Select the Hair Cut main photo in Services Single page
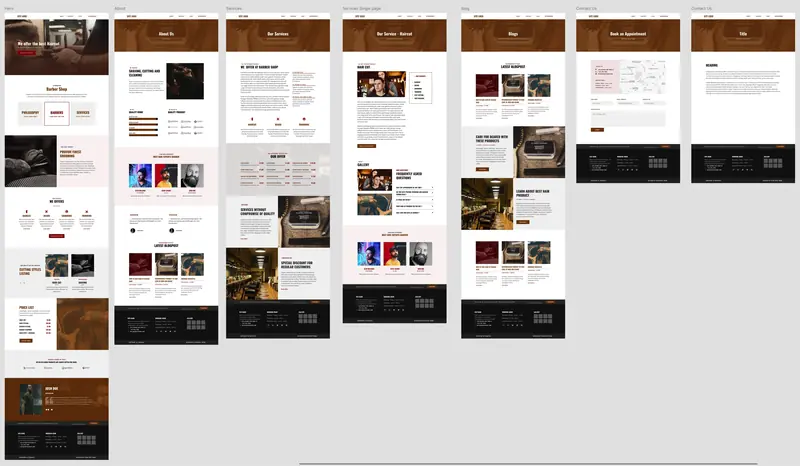Screen dimensions: 800x466 (382, 84)
